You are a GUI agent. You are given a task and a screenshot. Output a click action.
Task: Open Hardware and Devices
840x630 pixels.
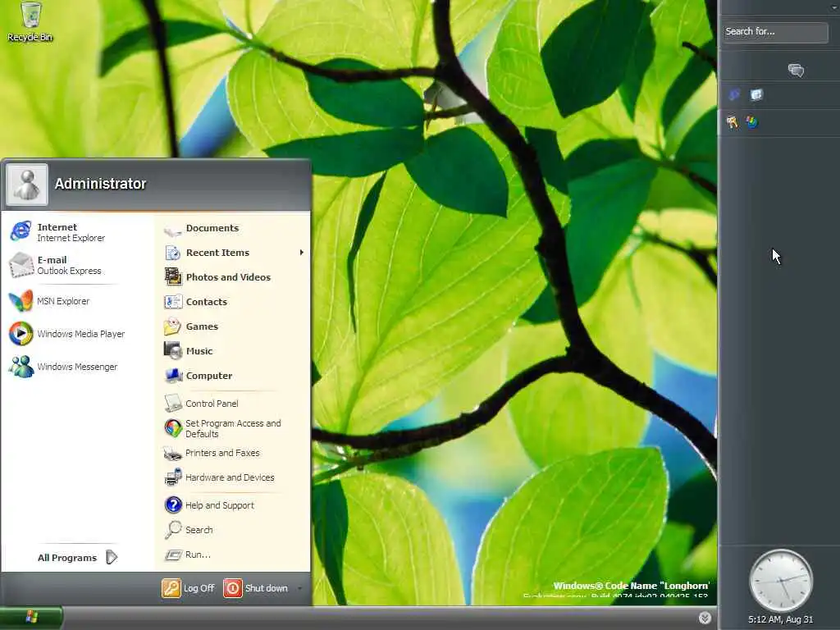point(220,477)
